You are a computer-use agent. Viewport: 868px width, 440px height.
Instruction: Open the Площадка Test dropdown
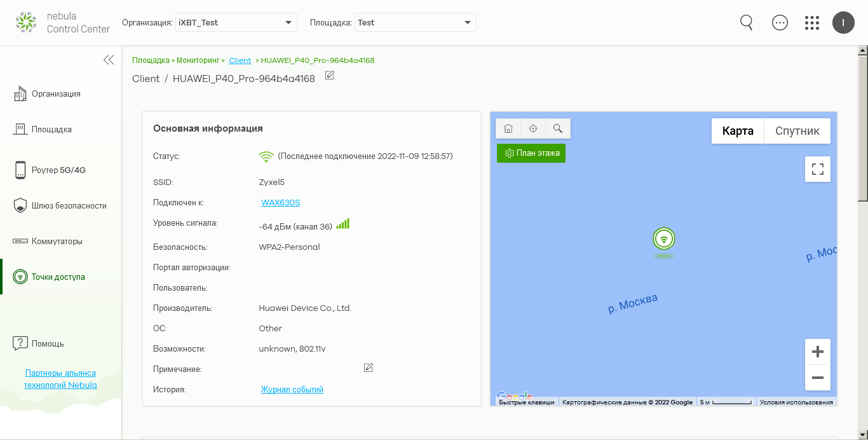pos(416,22)
